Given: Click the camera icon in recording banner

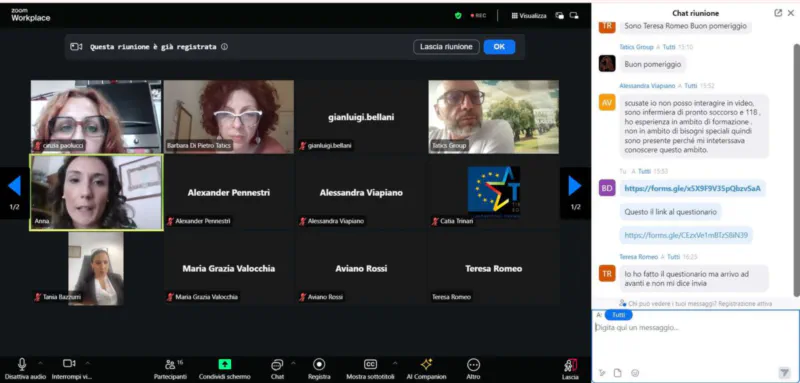Looking at the screenshot, I should (76, 47).
